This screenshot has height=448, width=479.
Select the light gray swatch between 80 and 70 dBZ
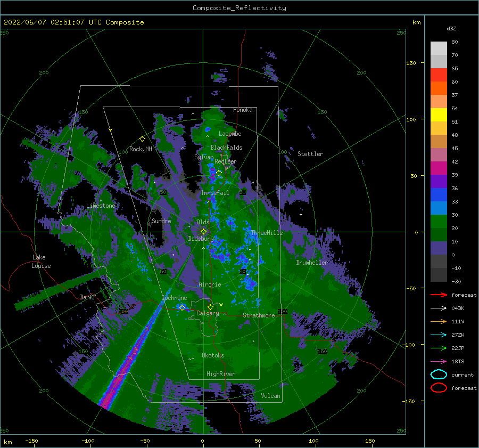click(x=439, y=48)
